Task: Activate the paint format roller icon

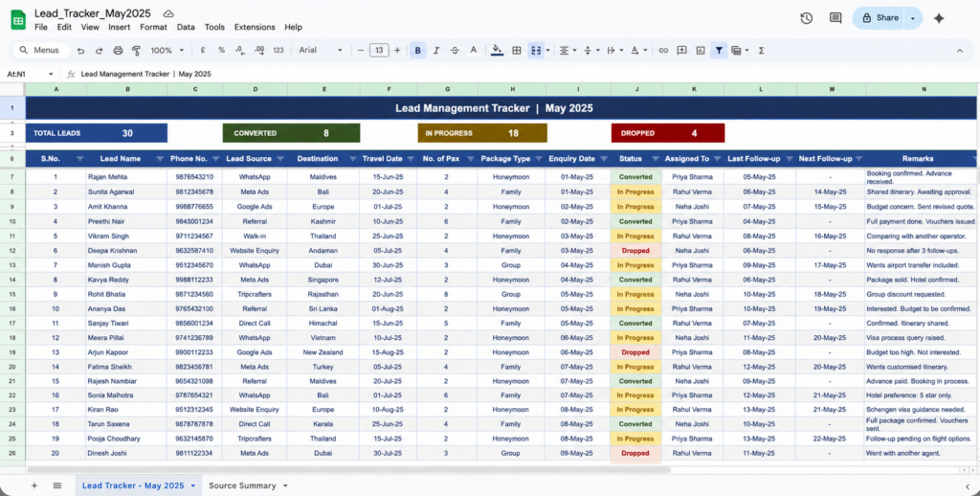Action: (136, 51)
